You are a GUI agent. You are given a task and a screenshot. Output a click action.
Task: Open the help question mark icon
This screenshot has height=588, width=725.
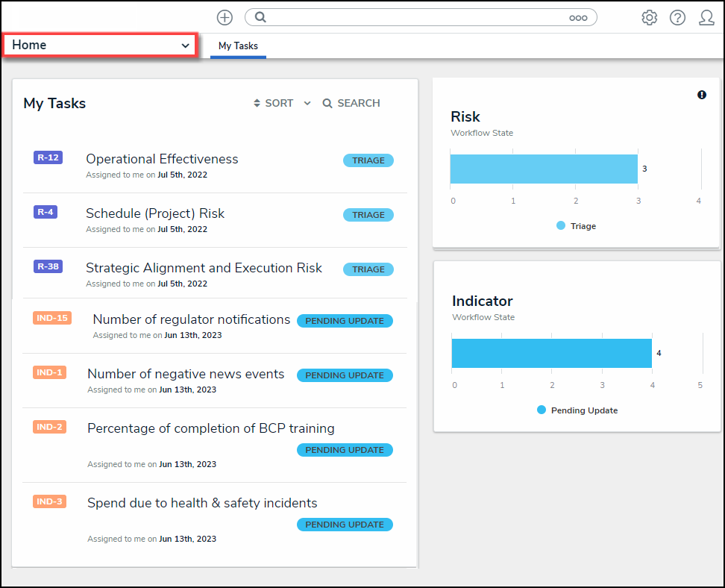coord(677,17)
